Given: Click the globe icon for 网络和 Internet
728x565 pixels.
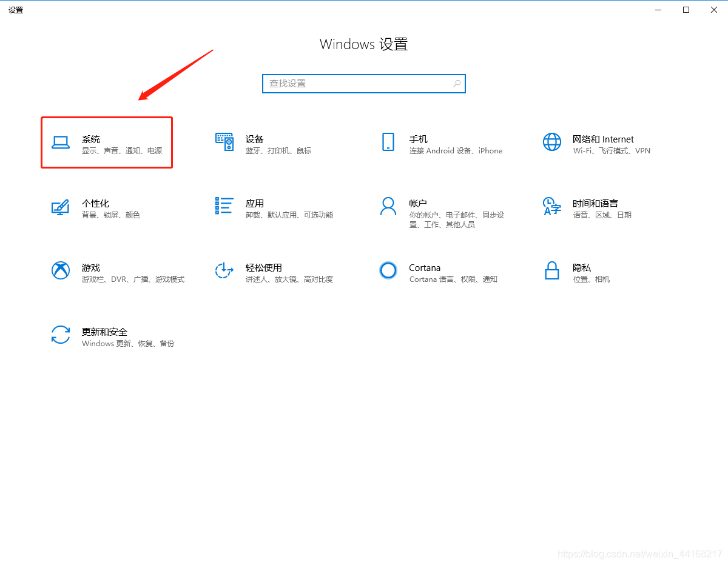Looking at the screenshot, I should pyautogui.click(x=552, y=142).
